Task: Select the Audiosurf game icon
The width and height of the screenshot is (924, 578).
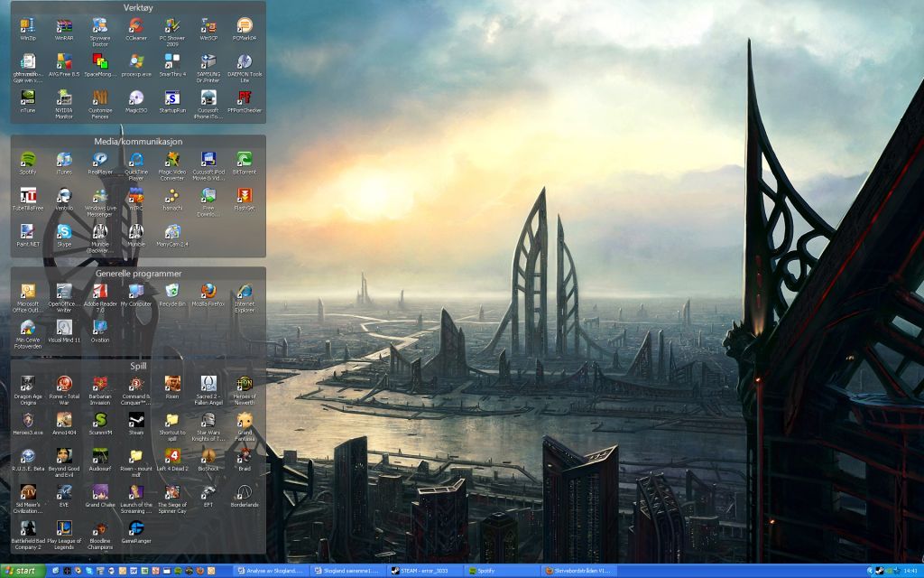Action: coord(100,460)
